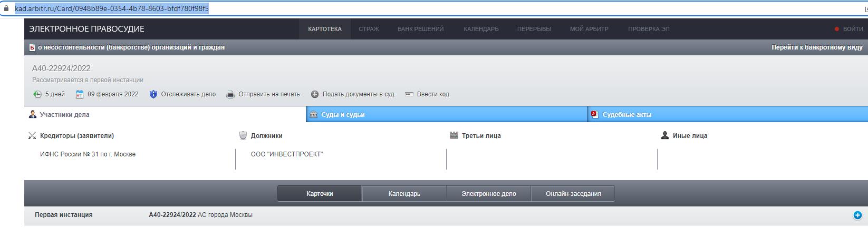Open ПРОВЕРКА ЭП section
Image resolution: width=868 pixels, height=228 pixels.
[x=649, y=29]
